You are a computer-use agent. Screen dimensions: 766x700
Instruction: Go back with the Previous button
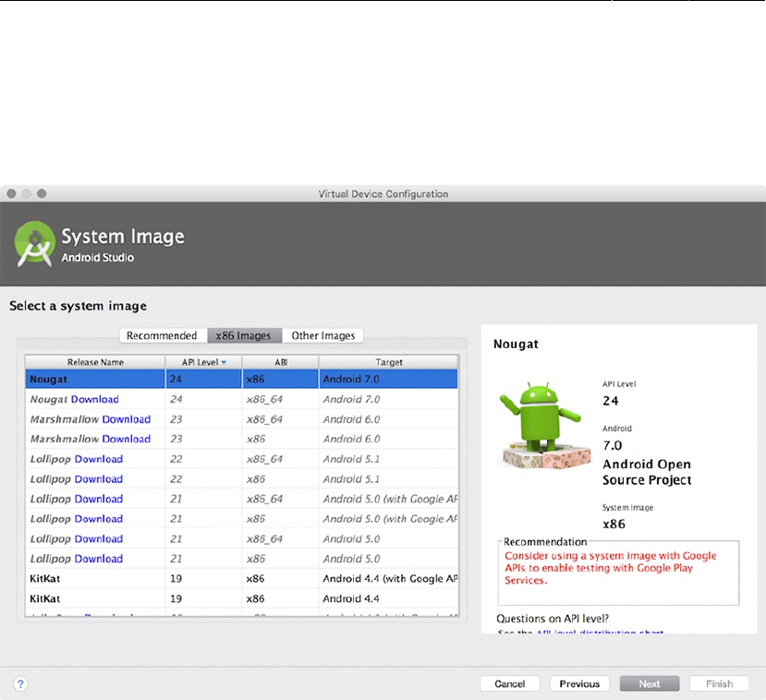579,684
